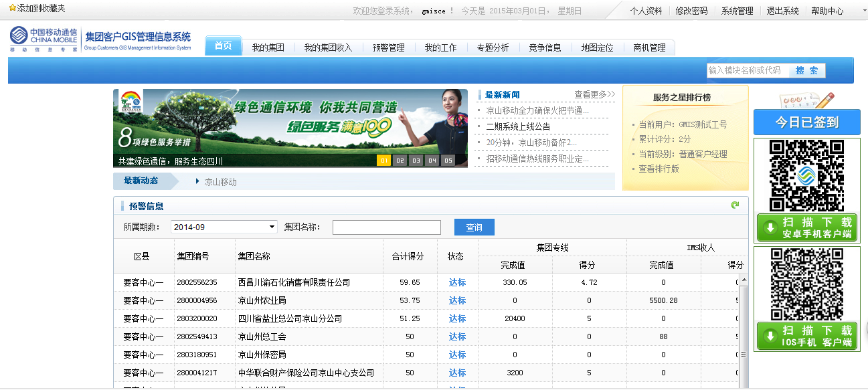The width and height of the screenshot is (868, 390).
Task: Expand the 凉山移动 latest updates arrow
Action: [x=198, y=181]
